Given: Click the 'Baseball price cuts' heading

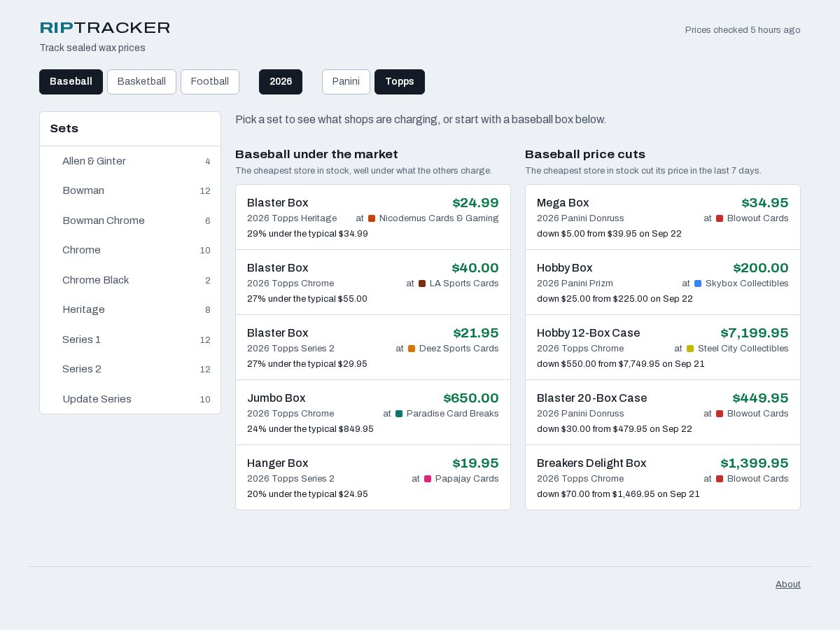Looking at the screenshot, I should [585, 155].
